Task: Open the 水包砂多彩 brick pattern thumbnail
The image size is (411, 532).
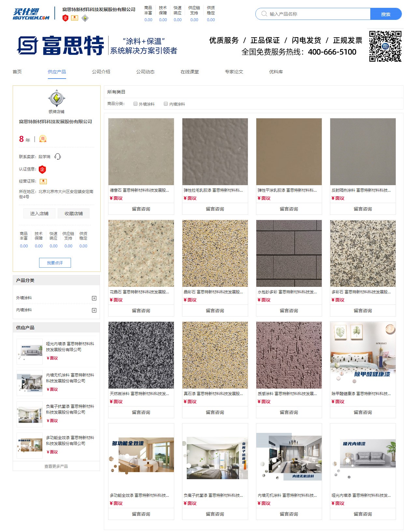Action: (289, 253)
